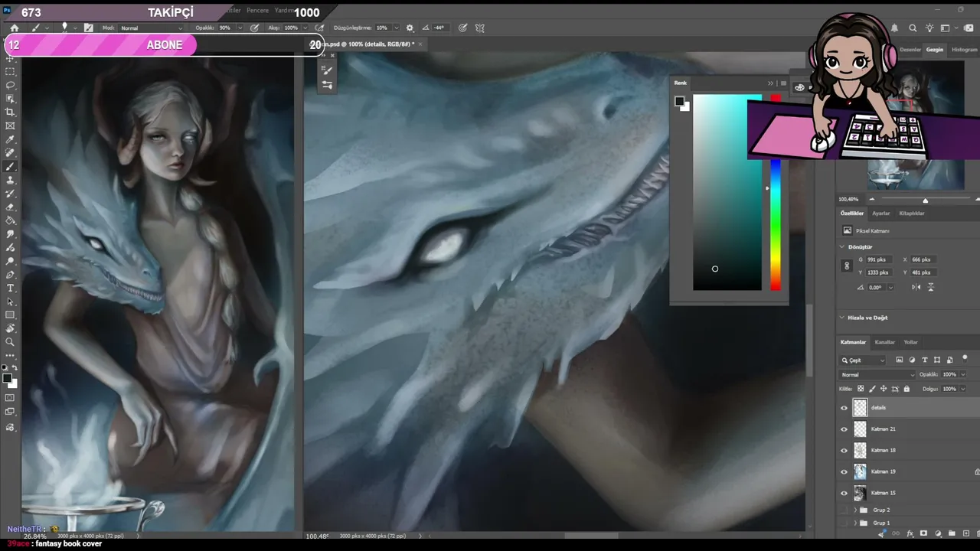The width and height of the screenshot is (980, 551).
Task: Open smoothing options gear icon
Action: (x=410, y=28)
